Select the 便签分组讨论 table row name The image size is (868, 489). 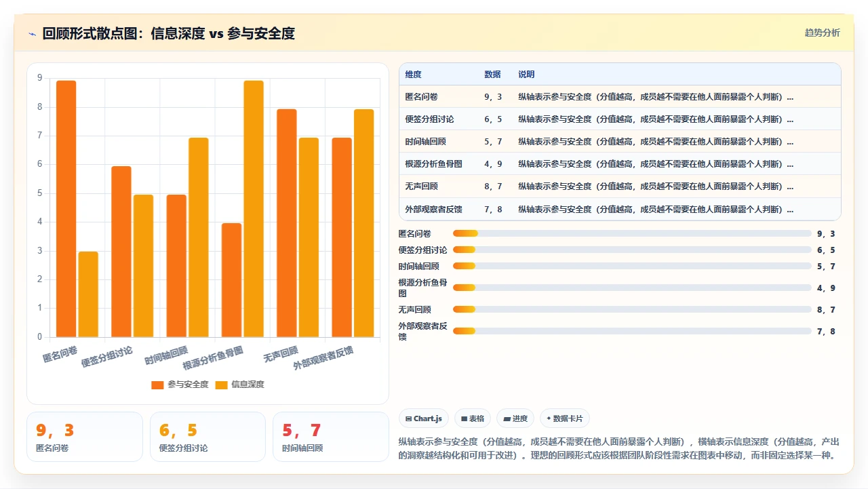tap(430, 119)
